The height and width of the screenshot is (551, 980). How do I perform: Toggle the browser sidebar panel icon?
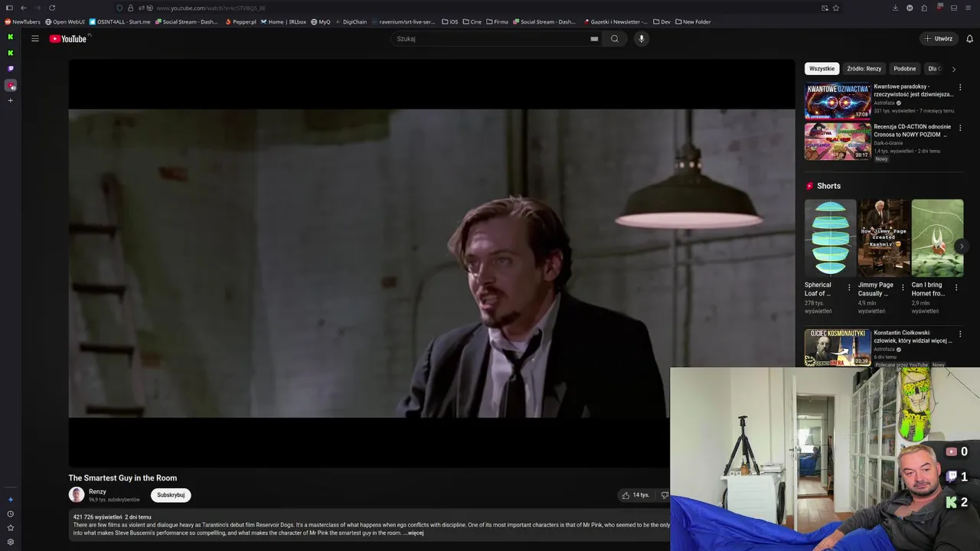click(x=9, y=8)
